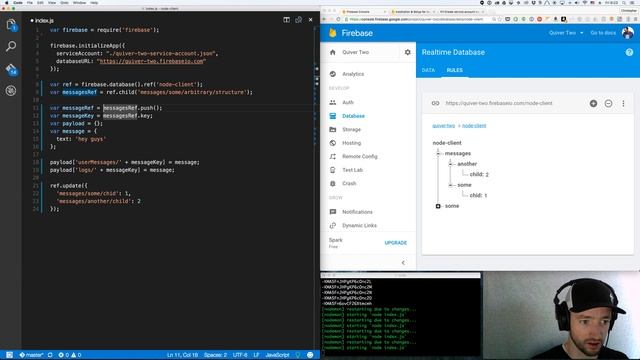Click the terminal window with nodemon output

401,315
